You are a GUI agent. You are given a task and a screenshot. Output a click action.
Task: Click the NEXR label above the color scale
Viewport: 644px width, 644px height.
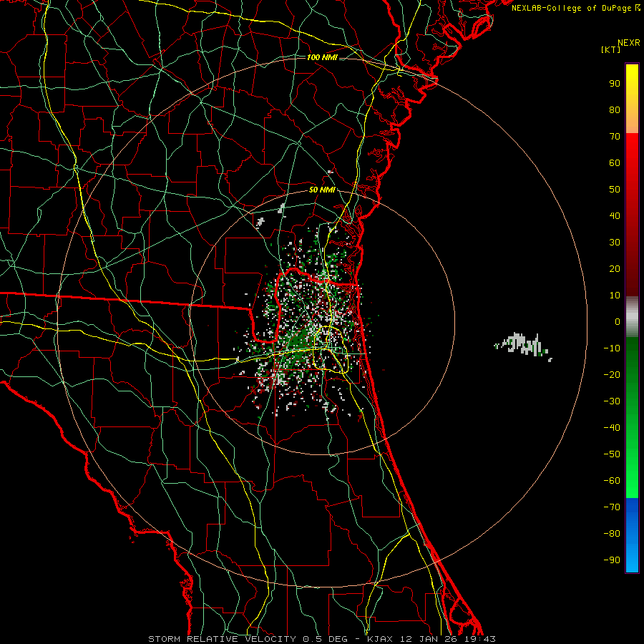(629, 43)
